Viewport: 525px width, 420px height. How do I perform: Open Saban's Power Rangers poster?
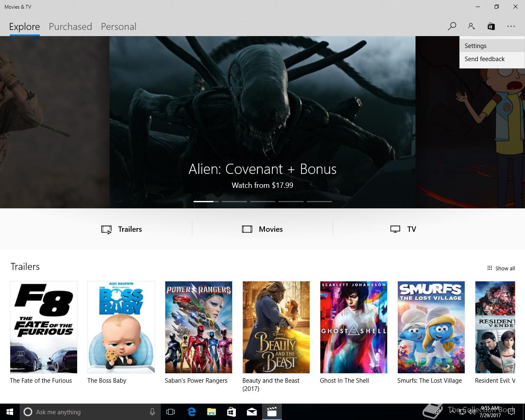199,327
